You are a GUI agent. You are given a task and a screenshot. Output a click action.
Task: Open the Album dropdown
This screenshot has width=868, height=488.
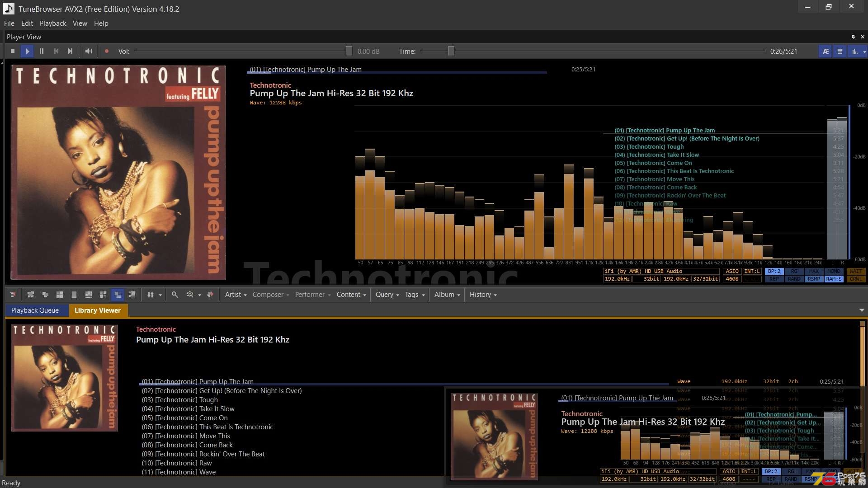pyautogui.click(x=447, y=295)
